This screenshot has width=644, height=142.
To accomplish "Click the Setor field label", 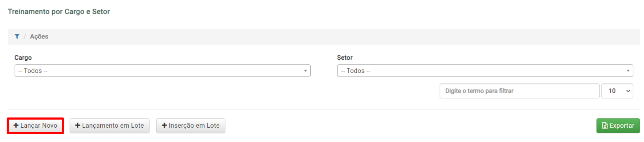I will coord(345,57).
